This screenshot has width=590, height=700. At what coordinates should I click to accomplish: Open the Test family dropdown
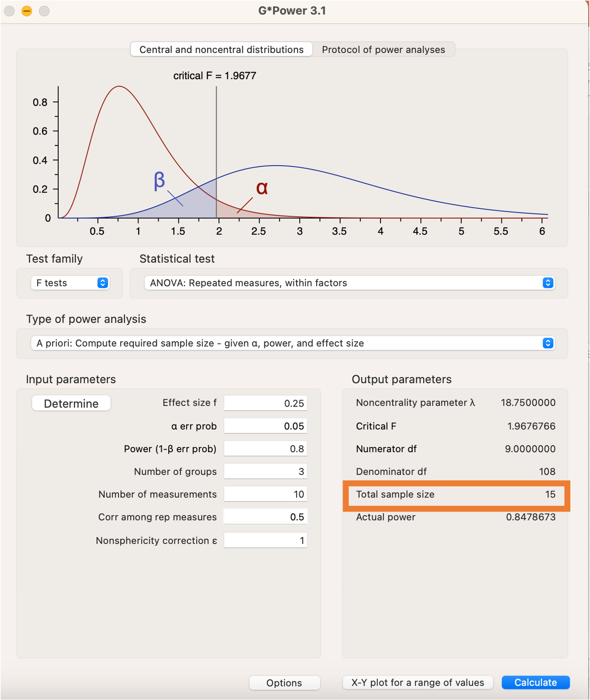pyautogui.click(x=70, y=283)
